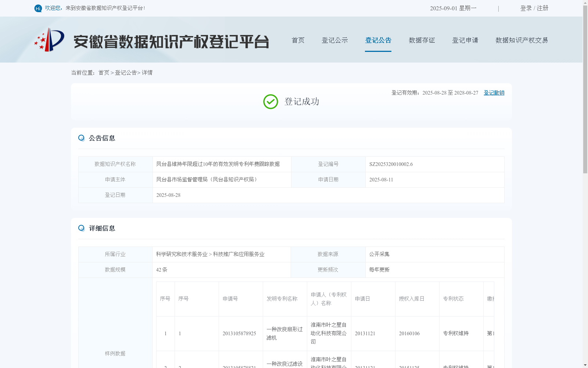Go to the 数据存证 tab
Image resolution: width=588 pixels, height=368 pixels.
(x=422, y=40)
